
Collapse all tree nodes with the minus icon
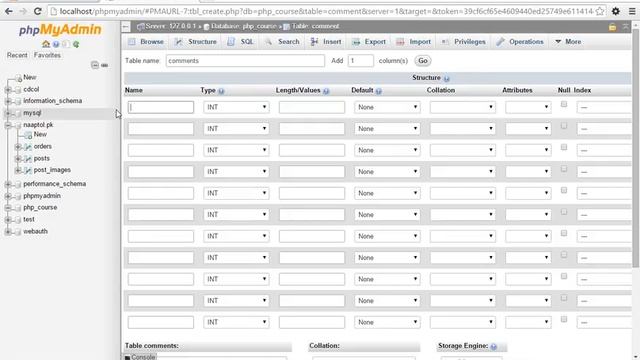pos(95,65)
